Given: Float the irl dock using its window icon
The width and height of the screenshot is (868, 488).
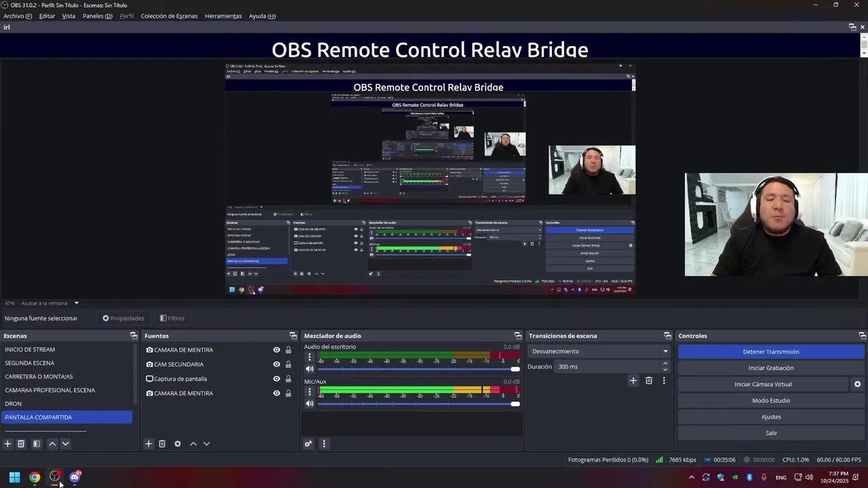Looking at the screenshot, I should pyautogui.click(x=852, y=27).
